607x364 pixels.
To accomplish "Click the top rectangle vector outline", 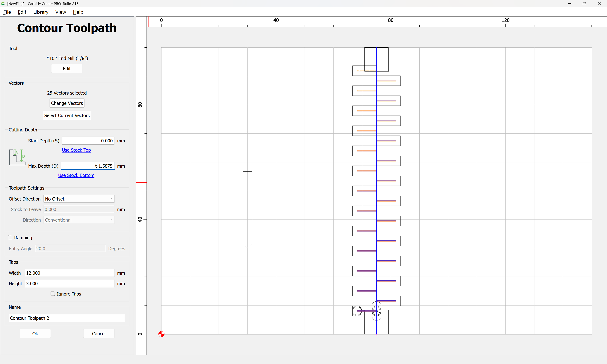I will click(x=376, y=59).
